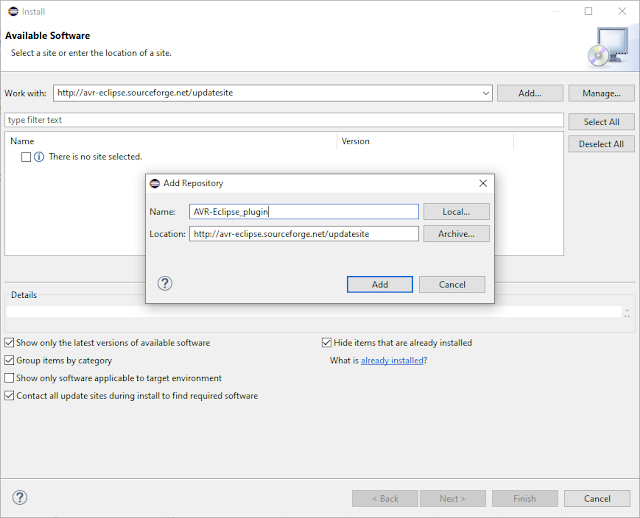Open the already installed link
Screen dimensions: 640x518
(392, 360)
